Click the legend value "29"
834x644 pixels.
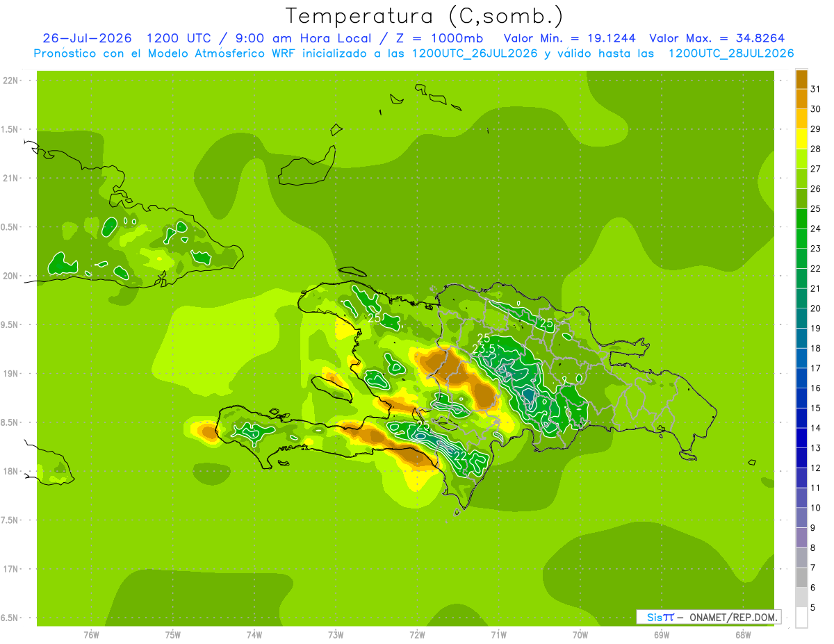(815, 129)
